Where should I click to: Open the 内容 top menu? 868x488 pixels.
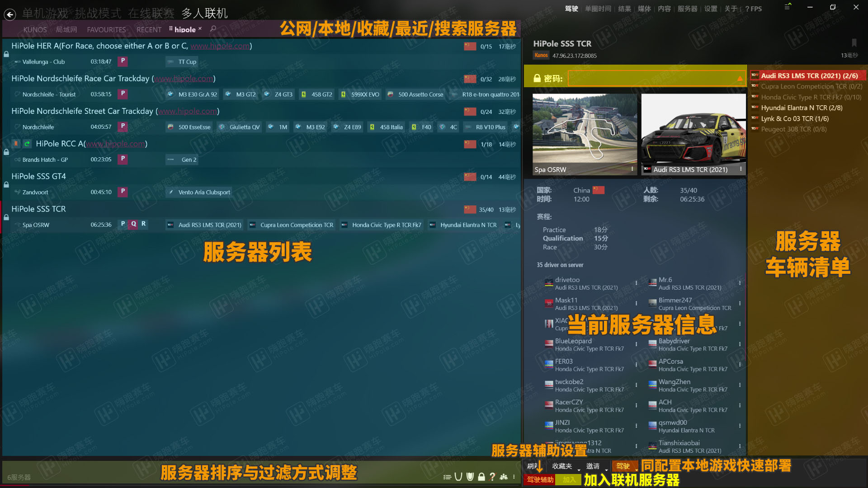pyautogui.click(x=664, y=9)
